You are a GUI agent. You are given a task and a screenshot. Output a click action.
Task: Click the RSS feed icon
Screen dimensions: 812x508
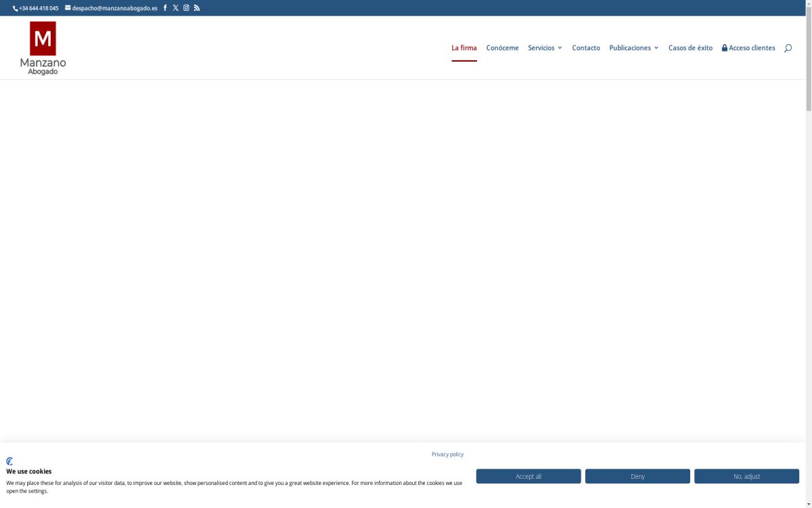pyautogui.click(x=197, y=8)
